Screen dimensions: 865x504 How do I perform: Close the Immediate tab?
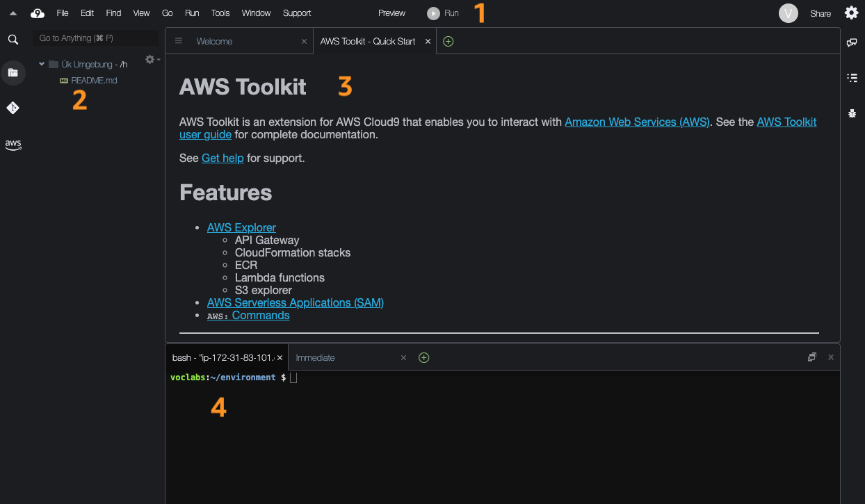[x=403, y=357]
